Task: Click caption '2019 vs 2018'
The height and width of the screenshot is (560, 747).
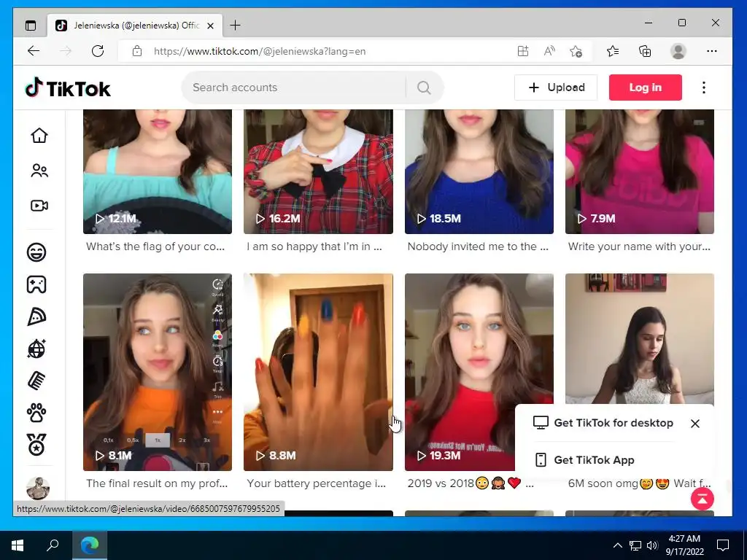Action: tap(441, 483)
